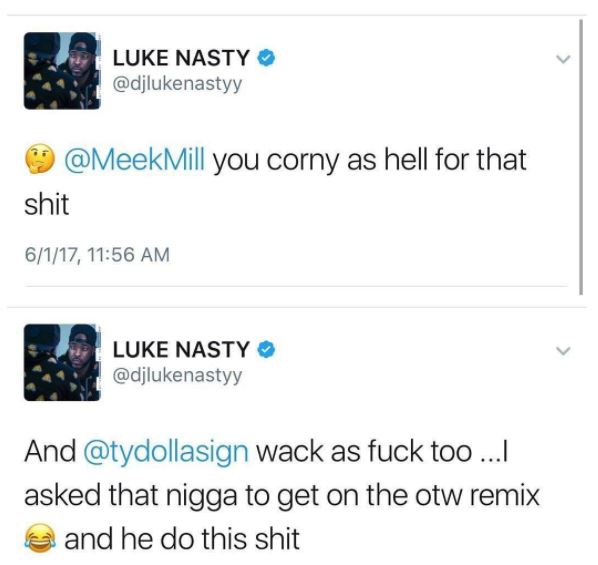Click the word "shit" in first tweet
Image resolution: width=598 pixels, height=565 pixels.
pos(47,204)
